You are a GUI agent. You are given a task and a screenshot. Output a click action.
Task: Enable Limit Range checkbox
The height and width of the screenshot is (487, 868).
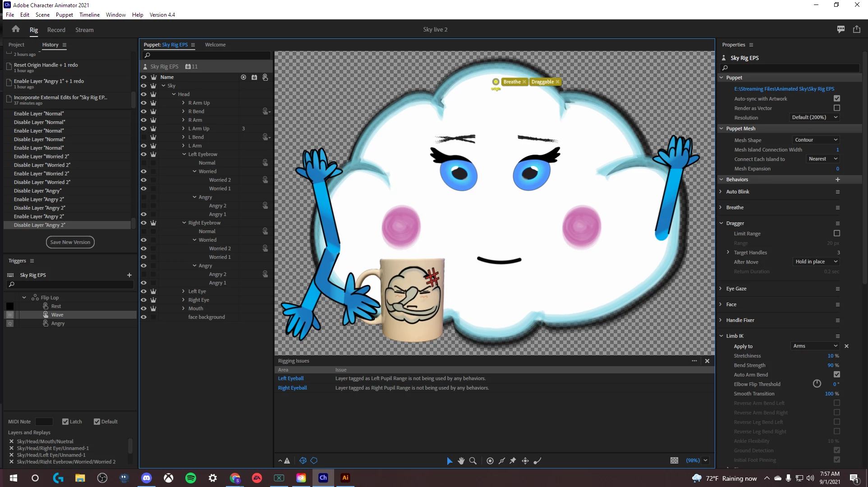pyautogui.click(x=837, y=234)
